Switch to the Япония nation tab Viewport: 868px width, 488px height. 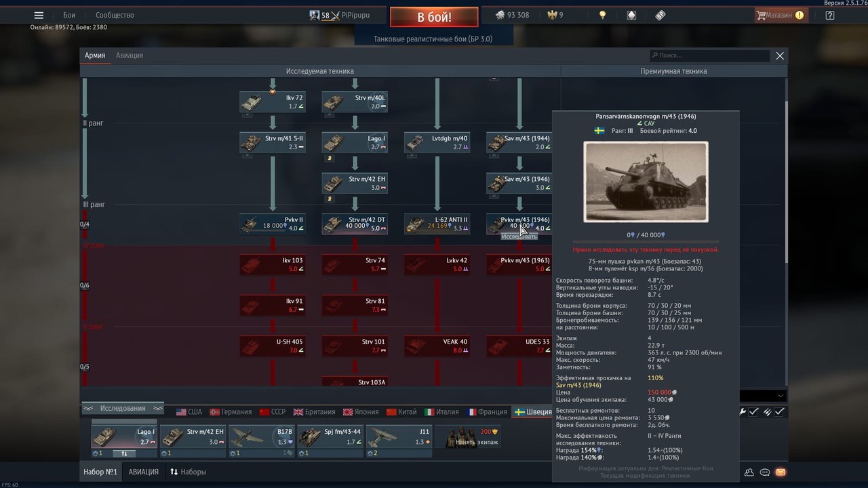click(x=361, y=411)
